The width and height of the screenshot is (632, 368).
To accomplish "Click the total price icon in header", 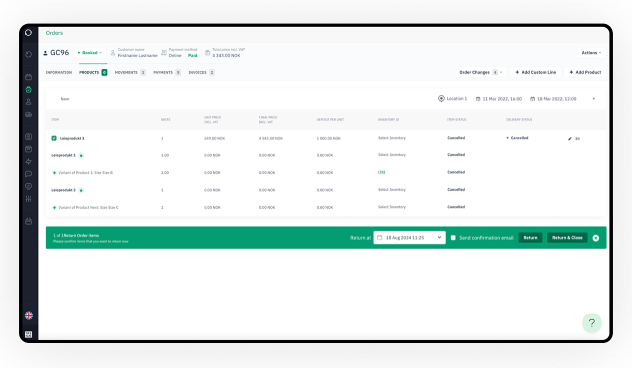I will 208,53.
